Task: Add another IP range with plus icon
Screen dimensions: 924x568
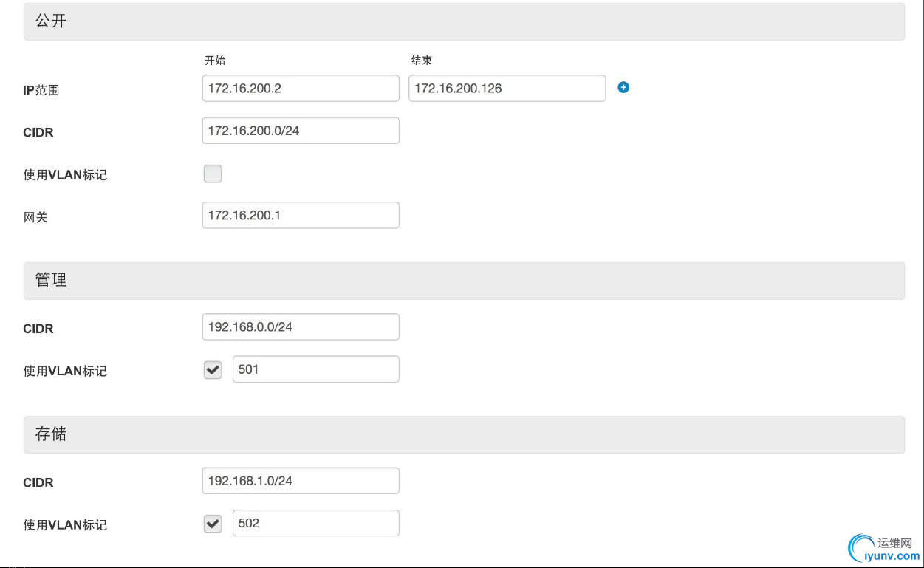Action: pyautogui.click(x=623, y=87)
